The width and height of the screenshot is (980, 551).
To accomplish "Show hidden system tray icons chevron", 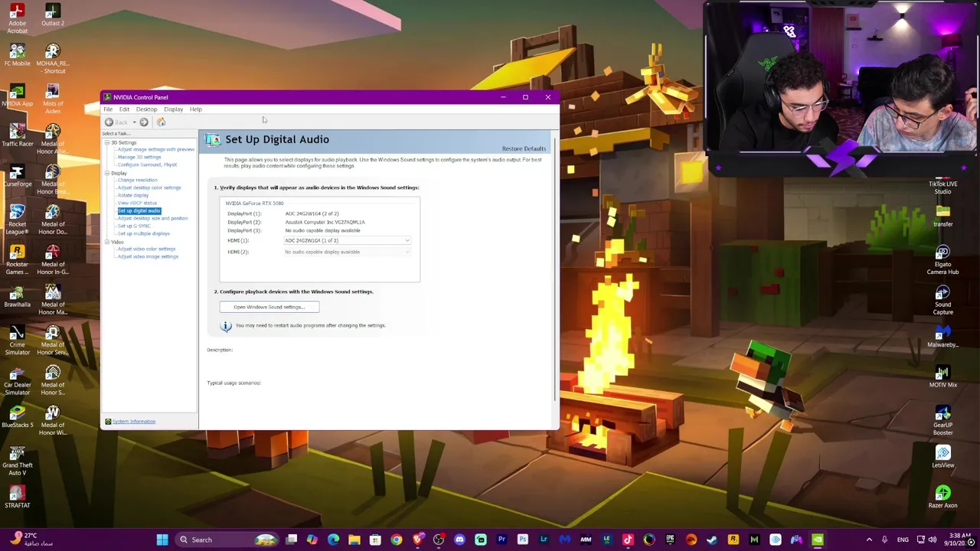I will pyautogui.click(x=869, y=540).
